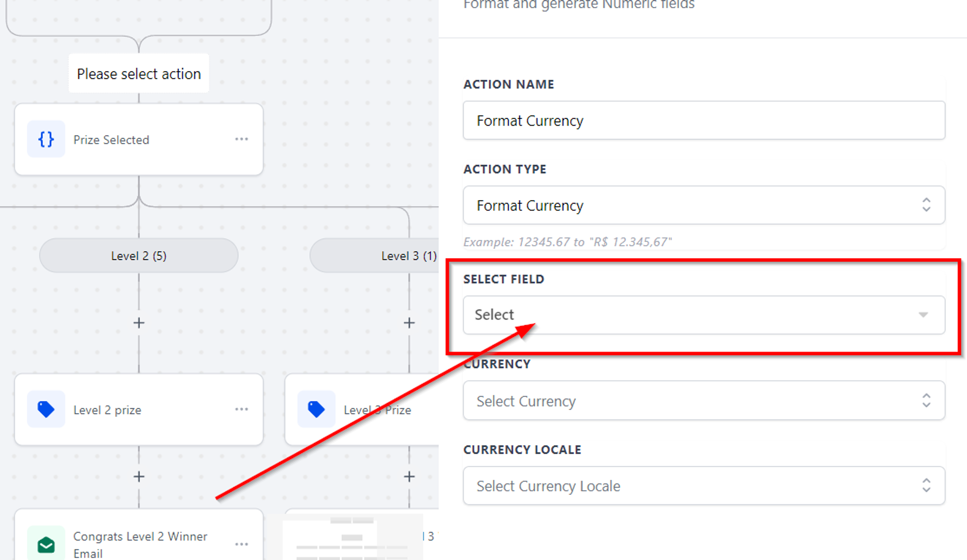Click the Action Type up-down chevron
Screen dimensions: 967x560
(926, 205)
